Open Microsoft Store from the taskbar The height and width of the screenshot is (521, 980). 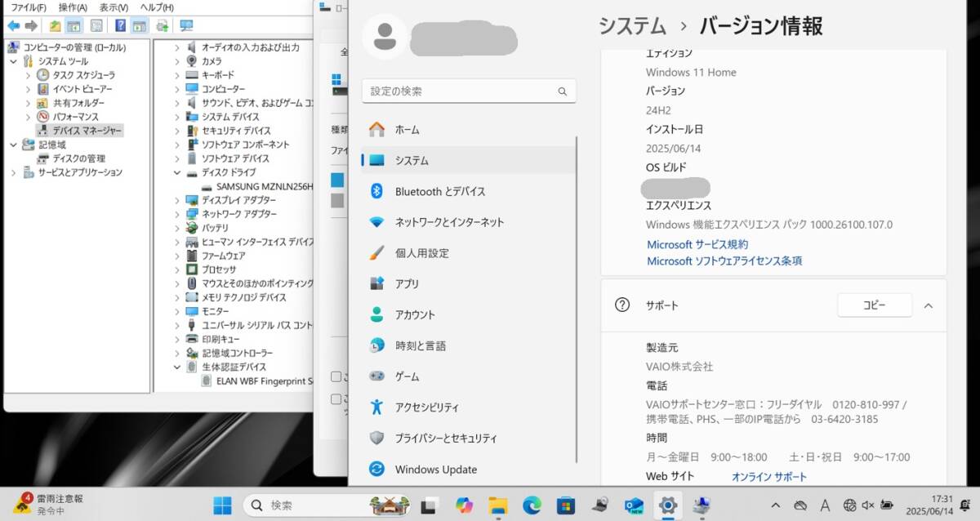(566, 505)
